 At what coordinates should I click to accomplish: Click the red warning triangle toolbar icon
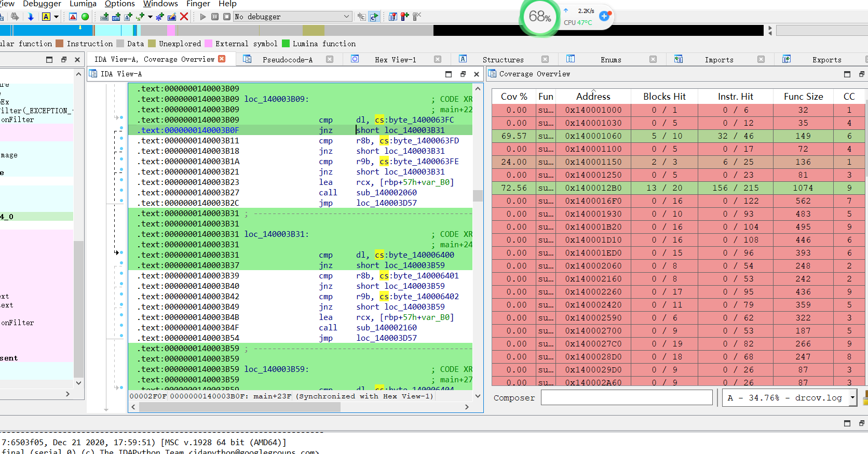point(73,17)
